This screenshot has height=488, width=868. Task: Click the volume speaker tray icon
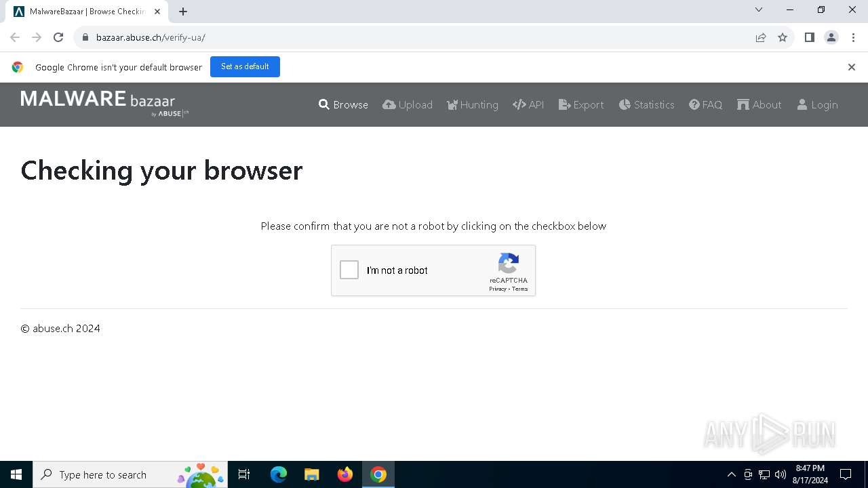(781, 474)
